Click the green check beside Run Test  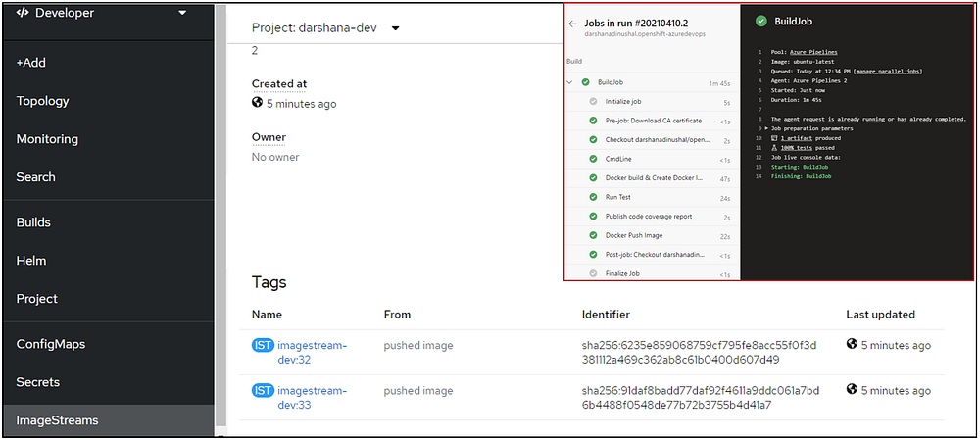point(593,197)
